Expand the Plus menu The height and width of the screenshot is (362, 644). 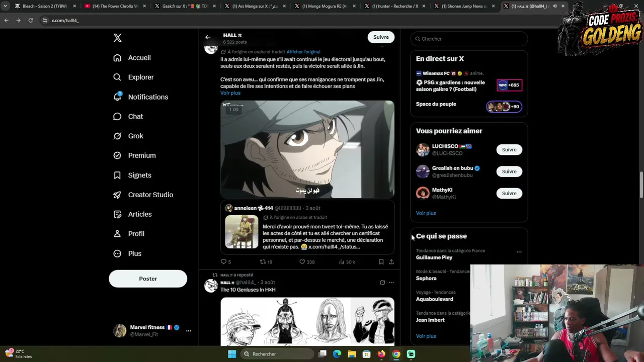pyautogui.click(x=127, y=254)
